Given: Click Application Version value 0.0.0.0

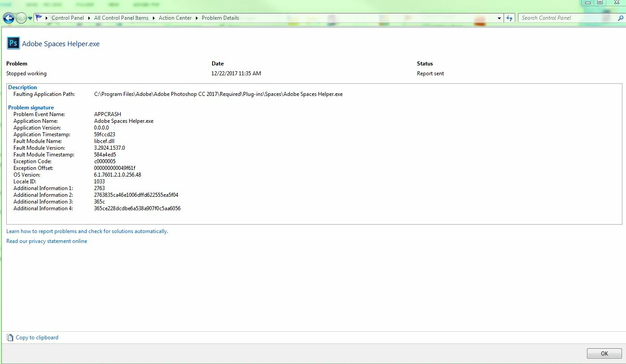Looking at the screenshot, I should [x=101, y=128].
